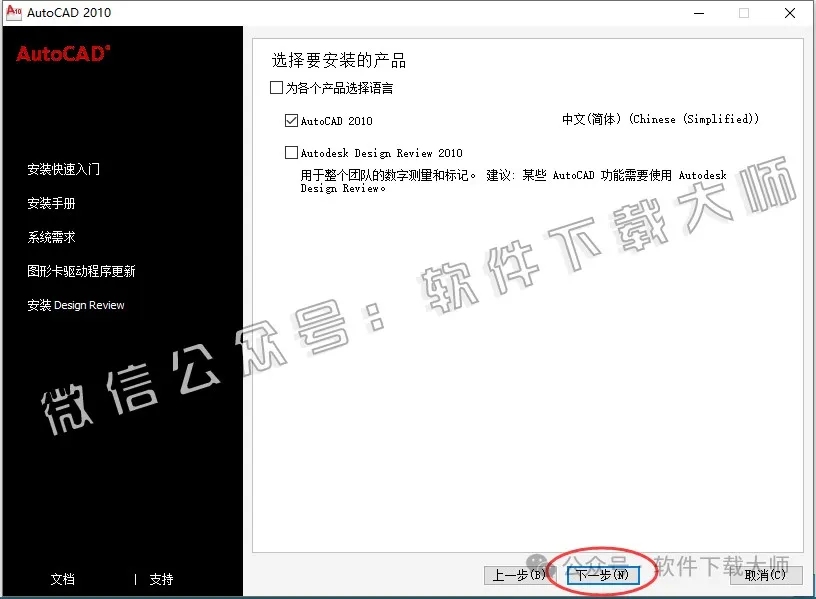
Task: Check the Autodesk Design Review 2010 checkbox
Action: coord(291,152)
